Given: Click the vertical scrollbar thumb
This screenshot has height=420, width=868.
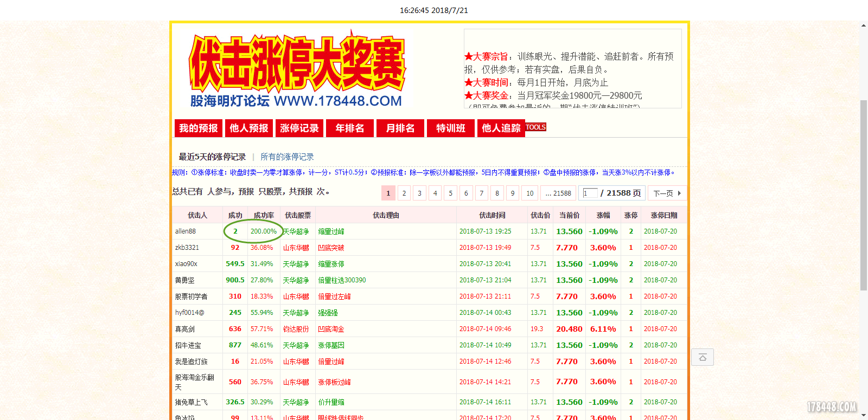Looking at the screenshot, I should pos(863,195).
